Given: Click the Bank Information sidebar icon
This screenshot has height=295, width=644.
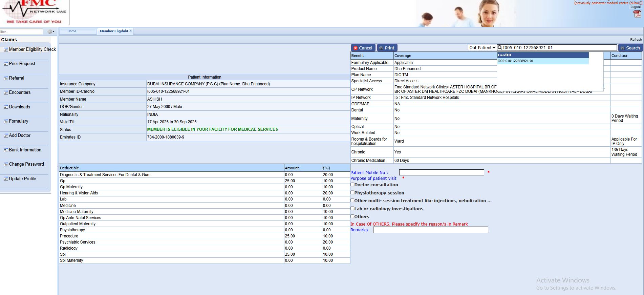Looking at the screenshot, I should pos(6,150).
